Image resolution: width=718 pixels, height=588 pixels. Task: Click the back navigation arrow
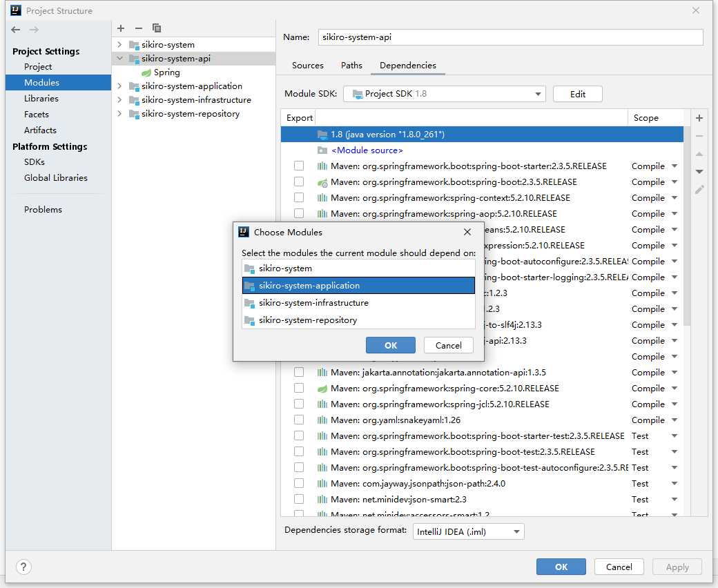point(16,30)
